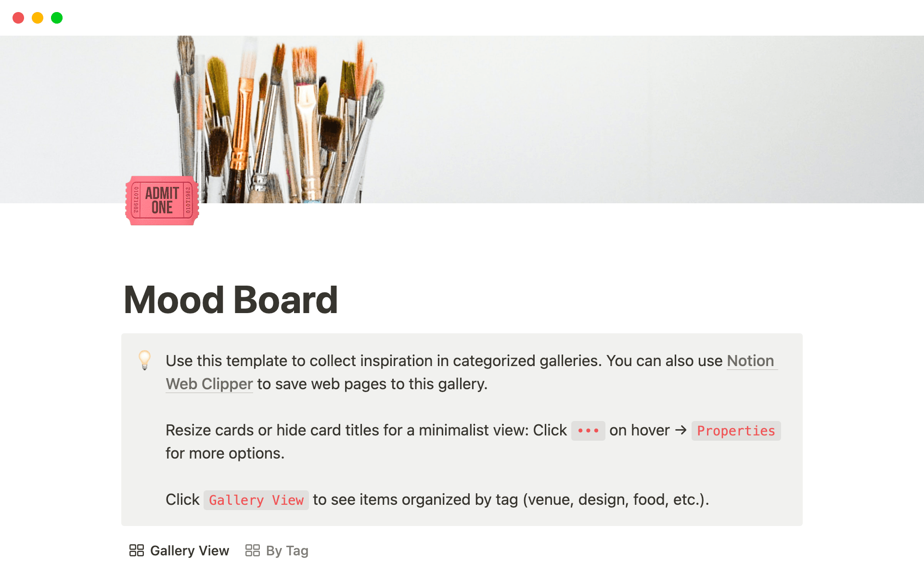924x578 pixels.
Task: Follow the underlined Web Clipper link
Action: click(209, 384)
